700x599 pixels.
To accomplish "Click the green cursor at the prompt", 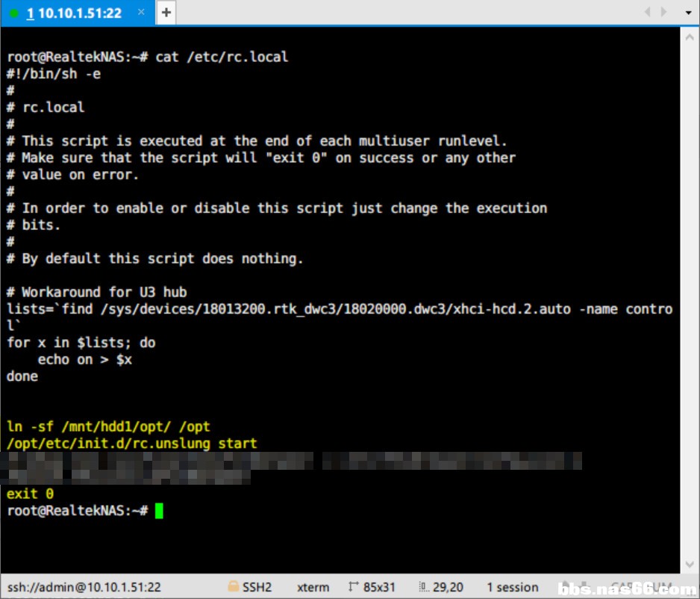I will [159, 511].
